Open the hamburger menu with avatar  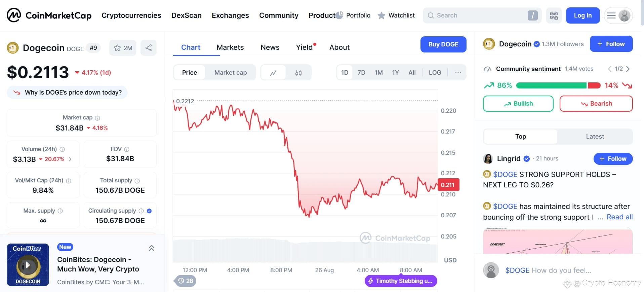pos(618,15)
